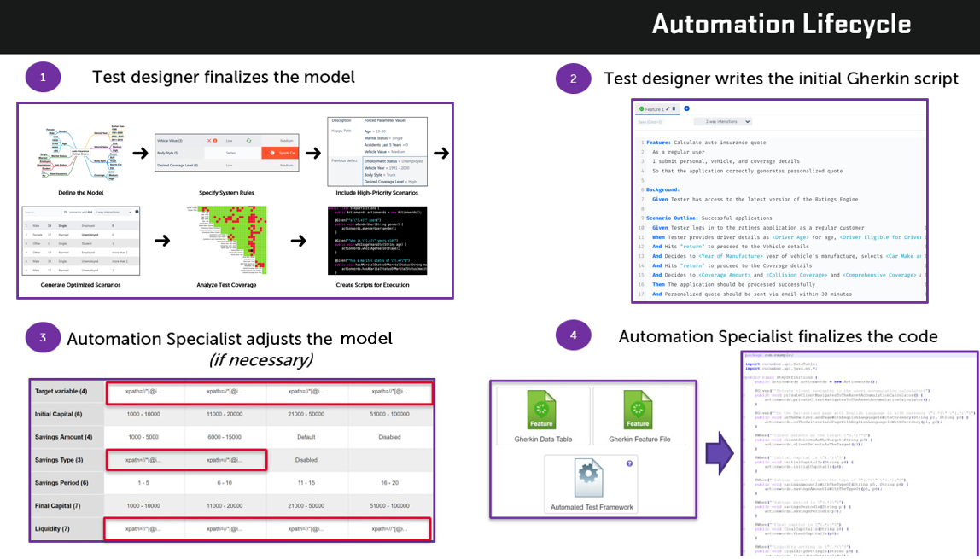Click the '1000 - 5000' Savings Amount value
This screenshot has width=980, height=559.
click(x=143, y=437)
